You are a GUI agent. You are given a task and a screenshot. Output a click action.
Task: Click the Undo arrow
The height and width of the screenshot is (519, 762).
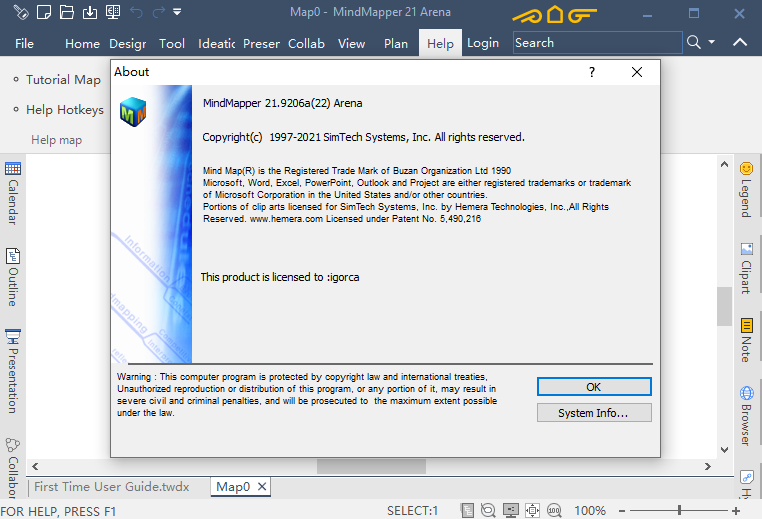(x=136, y=12)
